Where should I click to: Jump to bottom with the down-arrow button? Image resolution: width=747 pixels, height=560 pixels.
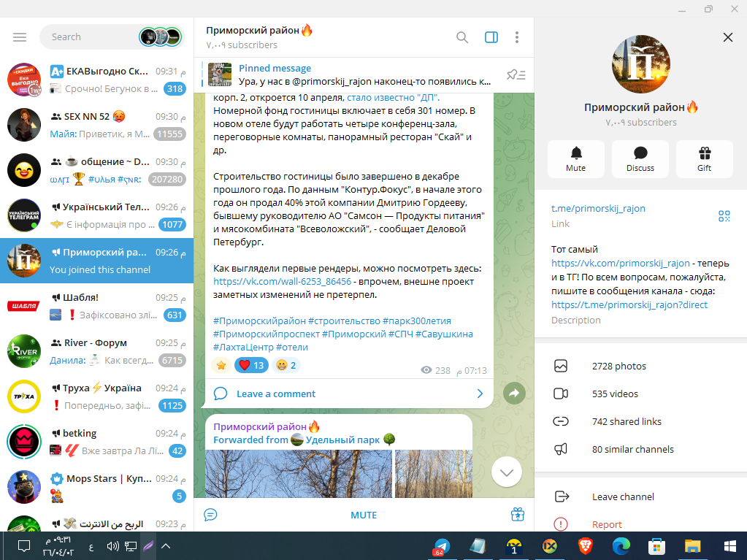coord(507,472)
